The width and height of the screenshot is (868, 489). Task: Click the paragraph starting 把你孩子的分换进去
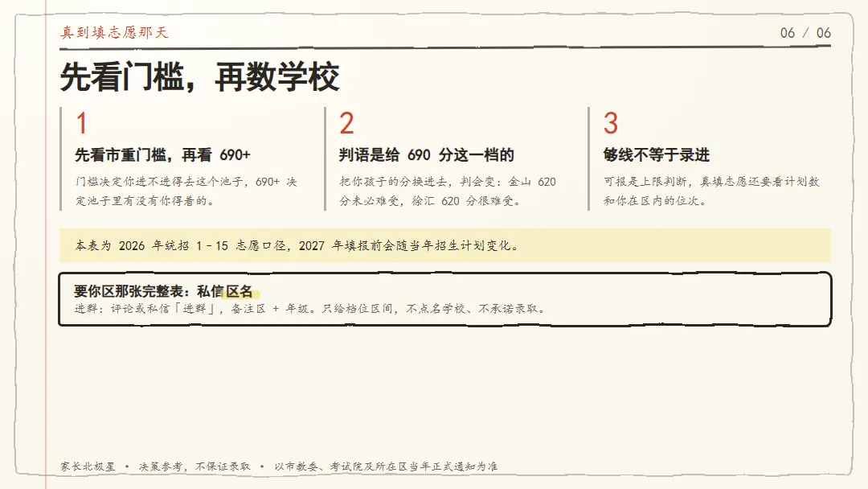448,191
